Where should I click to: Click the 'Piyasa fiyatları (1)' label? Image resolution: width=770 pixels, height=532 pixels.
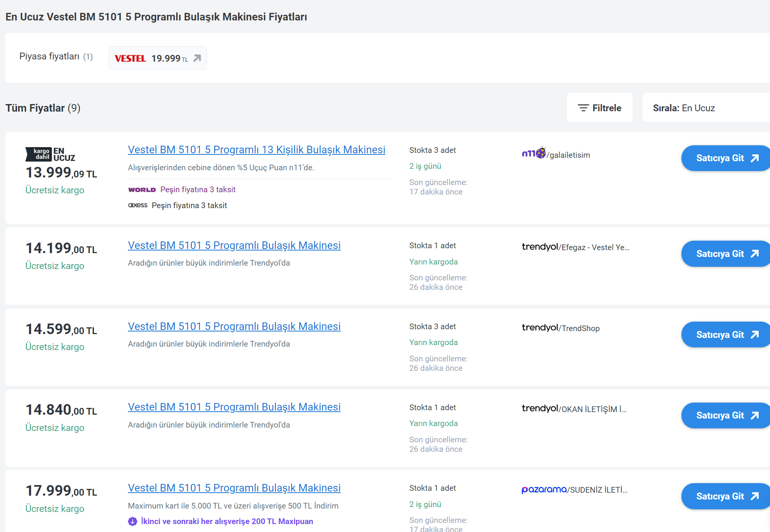pyautogui.click(x=56, y=56)
